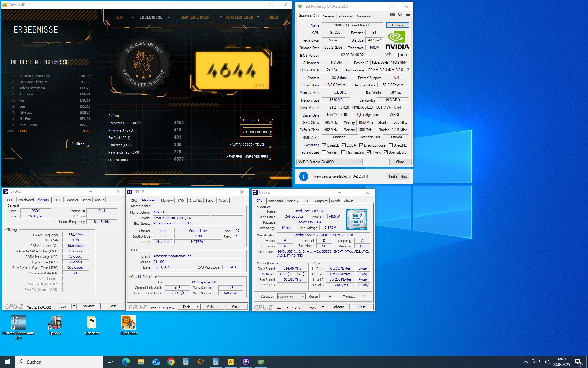Click the Task View taskbar icon
Screen dimensions: 588x368
click(110, 362)
